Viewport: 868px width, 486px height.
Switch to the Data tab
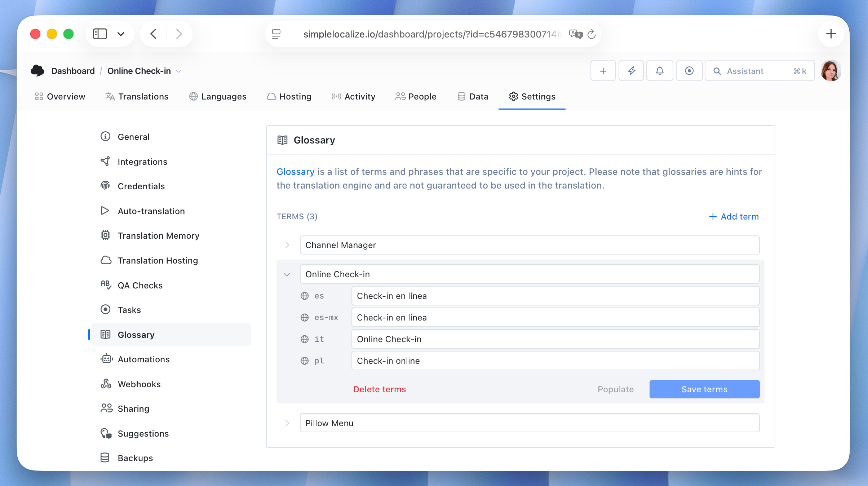[473, 96]
